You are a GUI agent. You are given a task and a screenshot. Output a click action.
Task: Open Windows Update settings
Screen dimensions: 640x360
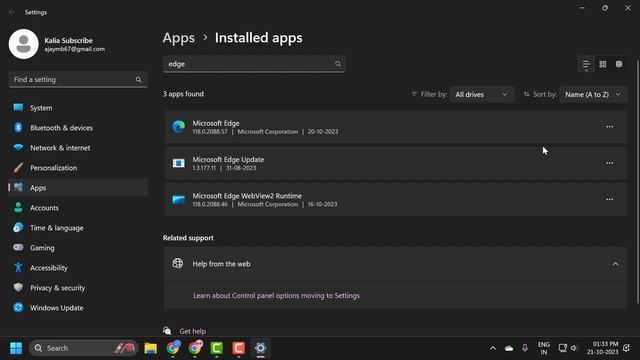tap(78, 308)
